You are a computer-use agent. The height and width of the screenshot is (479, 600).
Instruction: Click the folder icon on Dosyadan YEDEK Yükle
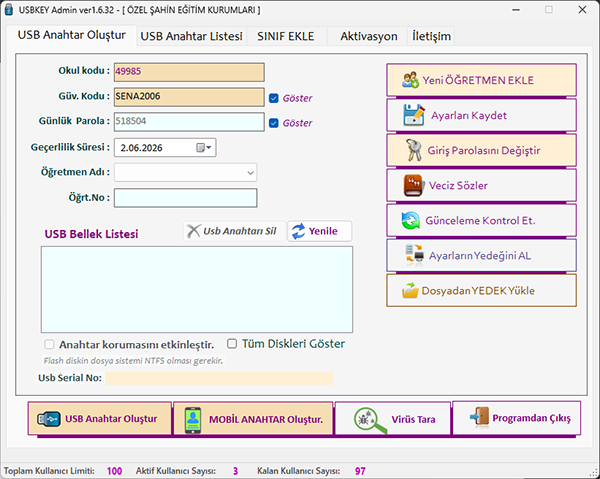click(409, 291)
